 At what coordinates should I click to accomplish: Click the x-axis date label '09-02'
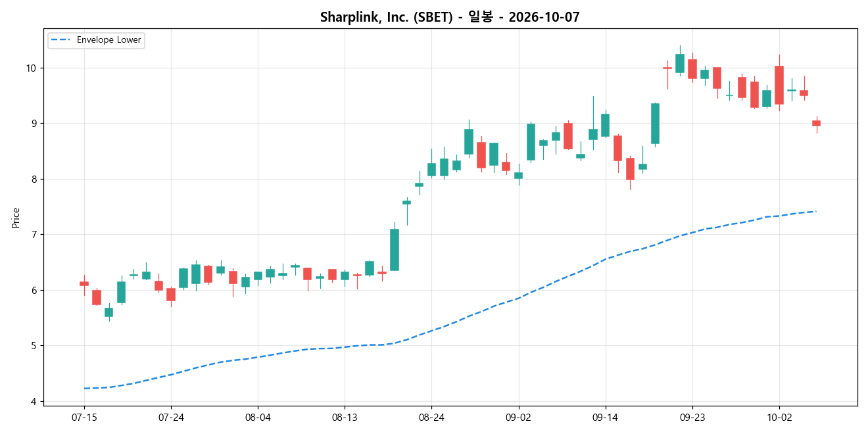tap(518, 417)
